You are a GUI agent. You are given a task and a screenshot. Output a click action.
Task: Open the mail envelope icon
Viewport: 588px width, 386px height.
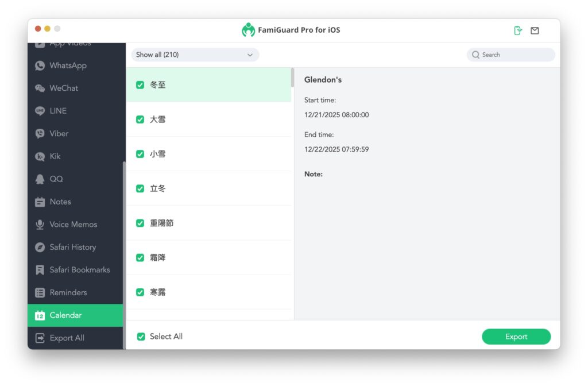tap(535, 30)
